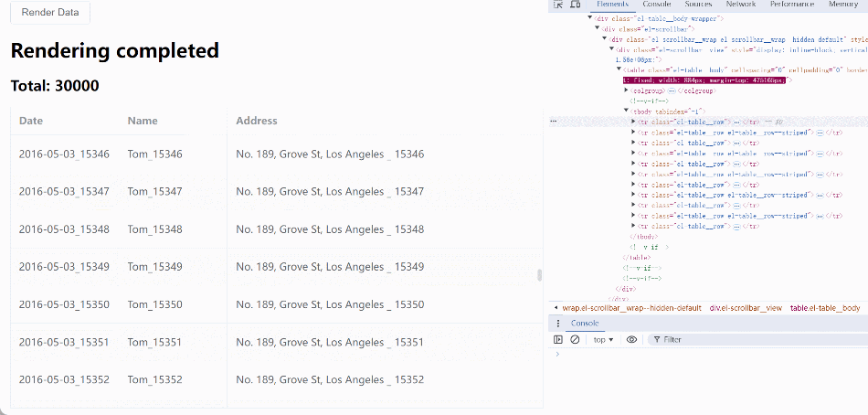The width and height of the screenshot is (868, 415).
Task: Collapse the el-scrollbar__wrap div node
Action: pyautogui.click(x=605, y=39)
